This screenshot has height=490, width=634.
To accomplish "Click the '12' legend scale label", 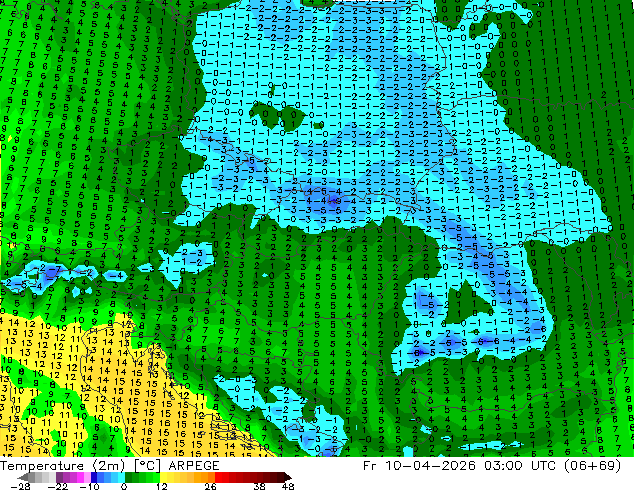I will click(162, 486).
